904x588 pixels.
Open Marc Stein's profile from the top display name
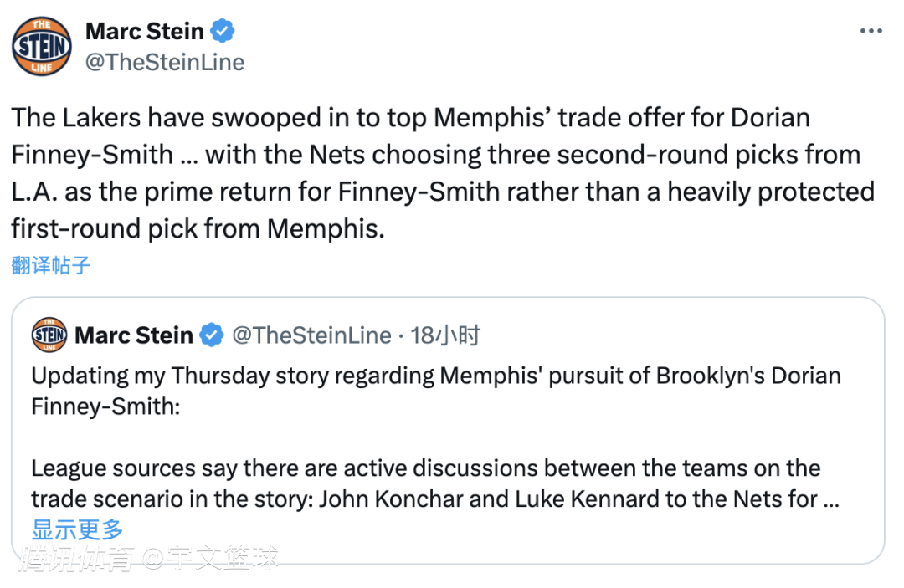click(x=145, y=32)
